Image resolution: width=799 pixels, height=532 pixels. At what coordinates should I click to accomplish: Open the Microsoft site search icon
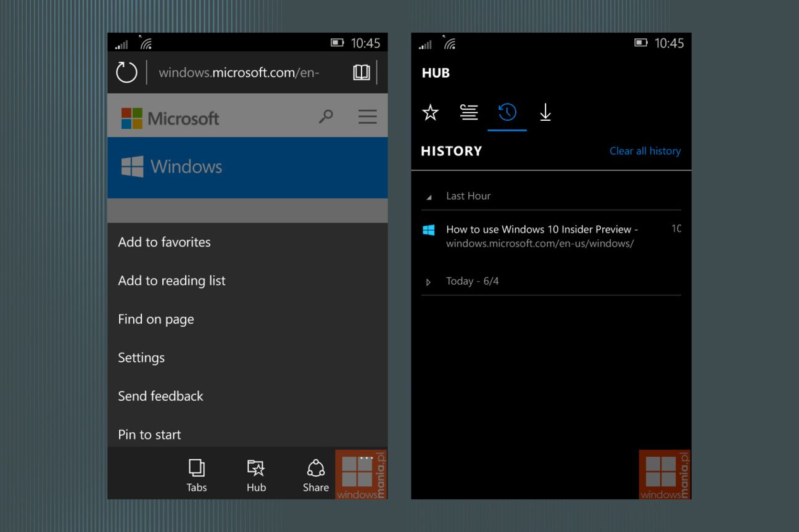tap(326, 116)
